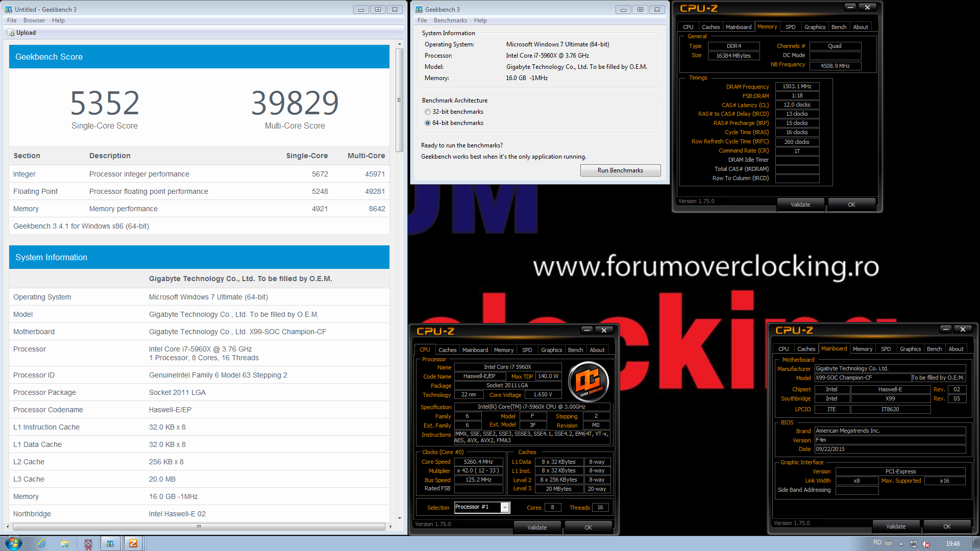
Task: Open File menu in Untitled Geekbench window
Action: [12, 20]
